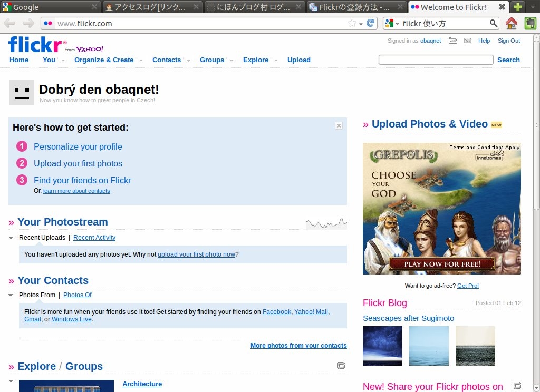Open the photostream activity stats graph

[x=326, y=223]
